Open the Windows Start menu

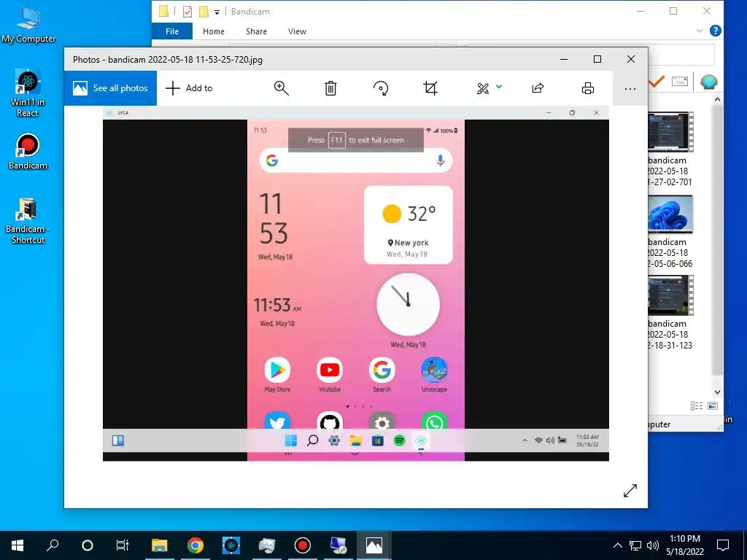click(18, 545)
